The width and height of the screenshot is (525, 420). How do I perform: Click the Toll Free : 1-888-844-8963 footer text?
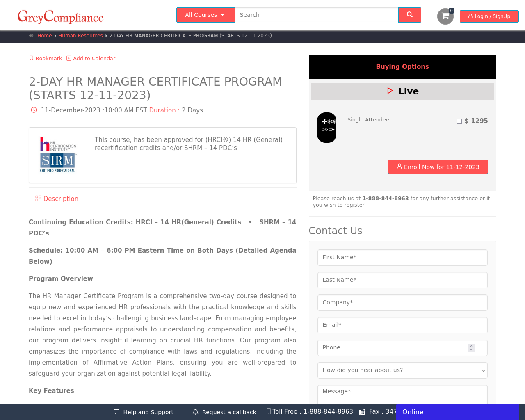coord(313,411)
